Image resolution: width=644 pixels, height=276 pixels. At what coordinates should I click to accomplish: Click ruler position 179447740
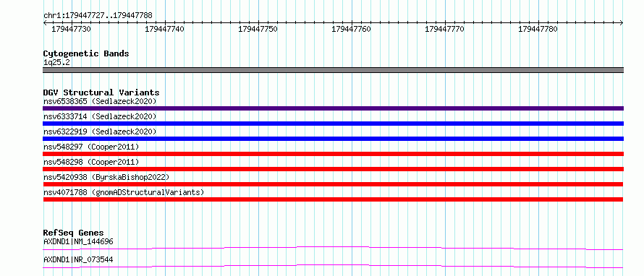165,29
